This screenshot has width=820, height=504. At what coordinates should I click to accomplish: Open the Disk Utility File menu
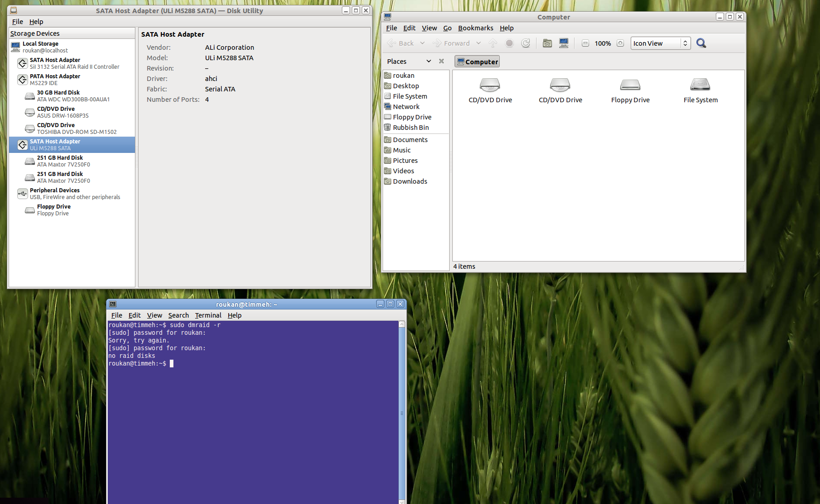[18, 22]
